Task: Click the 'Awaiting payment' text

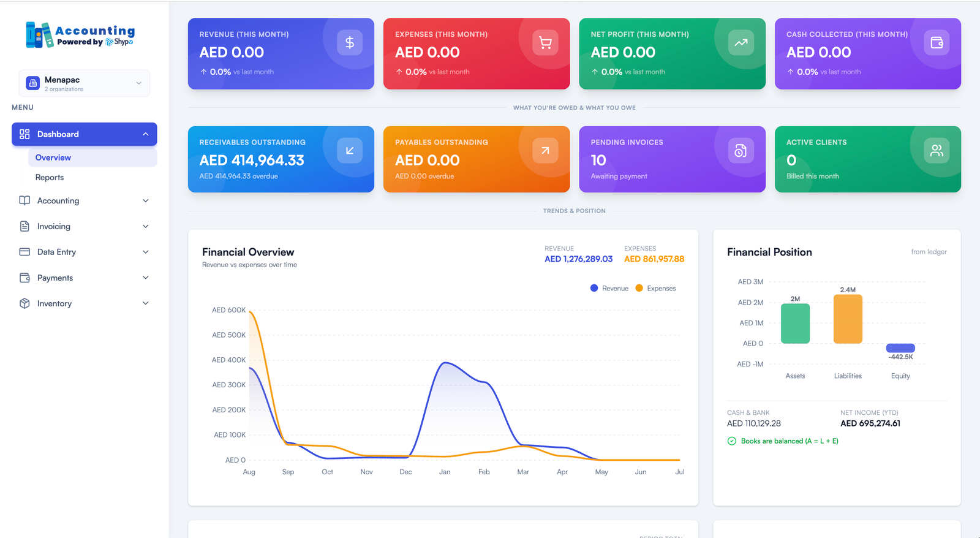Action: click(619, 176)
